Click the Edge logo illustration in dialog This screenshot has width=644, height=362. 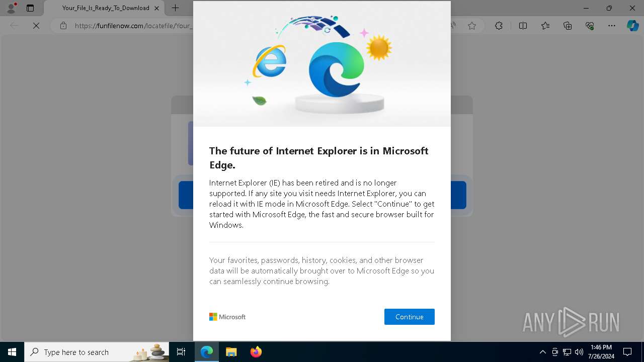click(336, 69)
